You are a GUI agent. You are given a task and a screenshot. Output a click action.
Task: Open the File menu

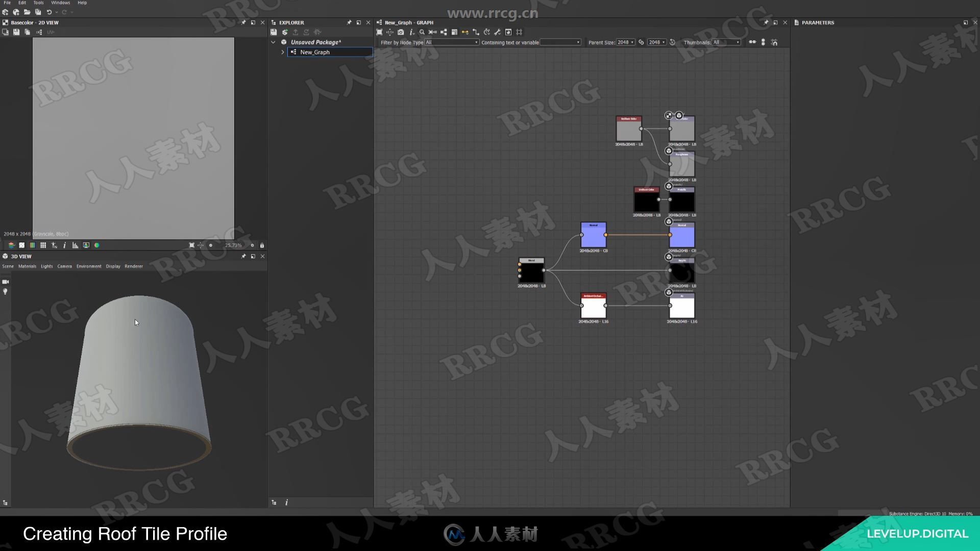click(x=7, y=3)
